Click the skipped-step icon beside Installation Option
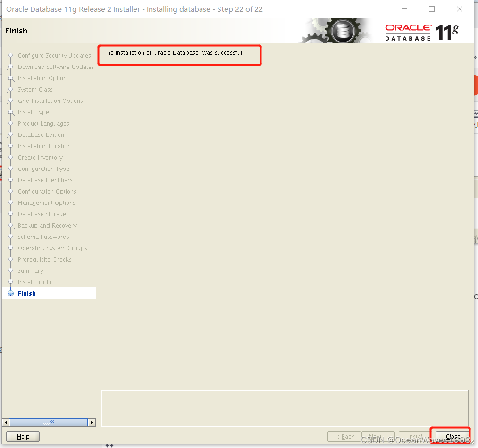478x448 pixels. pos(11,78)
